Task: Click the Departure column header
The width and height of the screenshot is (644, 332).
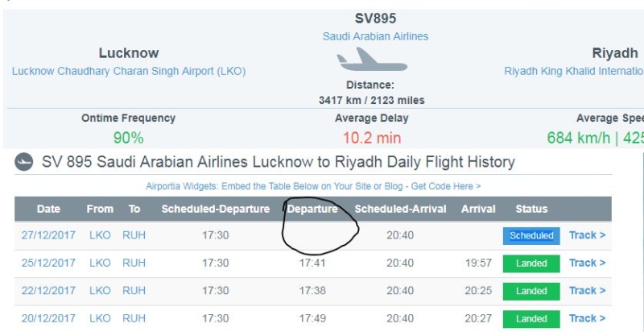Action: (x=312, y=209)
